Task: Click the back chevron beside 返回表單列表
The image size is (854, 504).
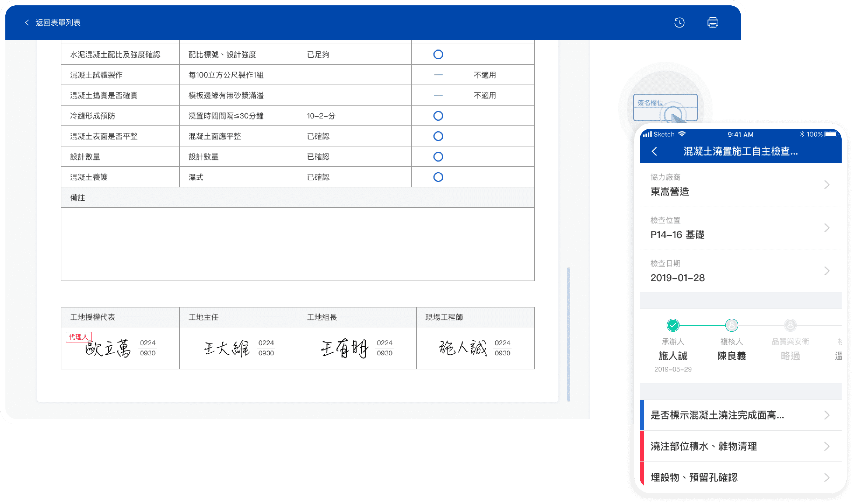Action: click(x=27, y=23)
